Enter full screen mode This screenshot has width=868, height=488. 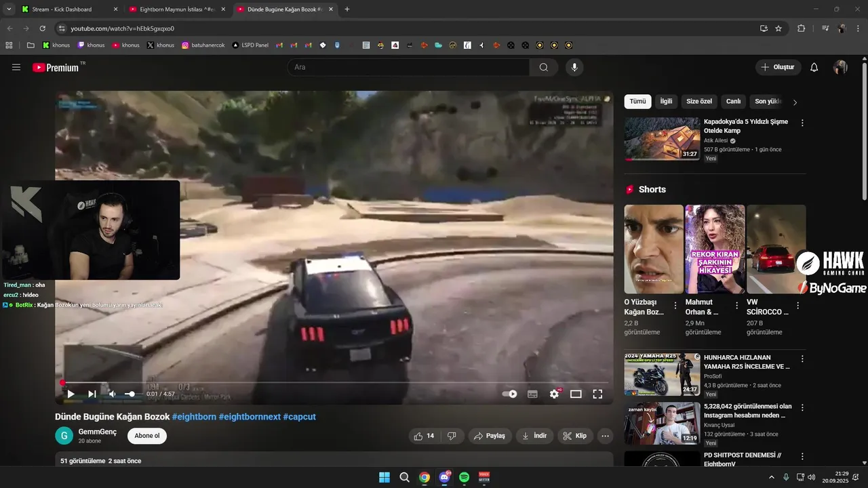coord(597,394)
